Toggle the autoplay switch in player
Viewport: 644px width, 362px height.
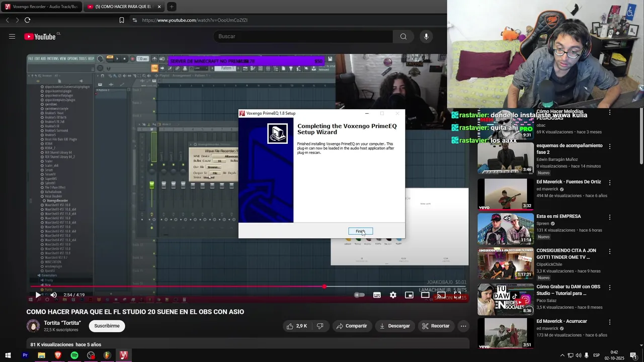click(359, 295)
